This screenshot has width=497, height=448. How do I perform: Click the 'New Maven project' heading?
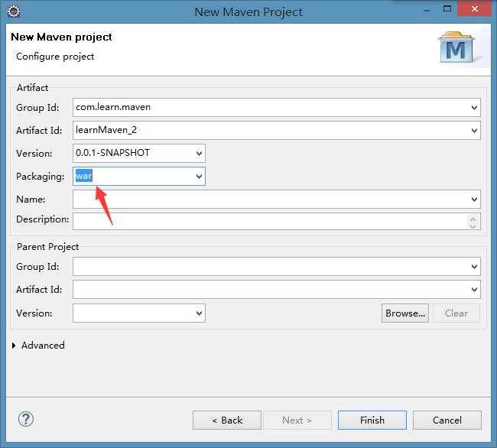click(x=61, y=37)
